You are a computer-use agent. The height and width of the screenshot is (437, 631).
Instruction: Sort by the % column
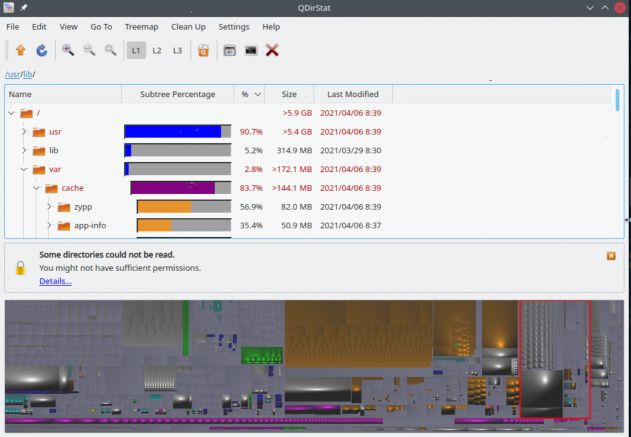tap(249, 94)
